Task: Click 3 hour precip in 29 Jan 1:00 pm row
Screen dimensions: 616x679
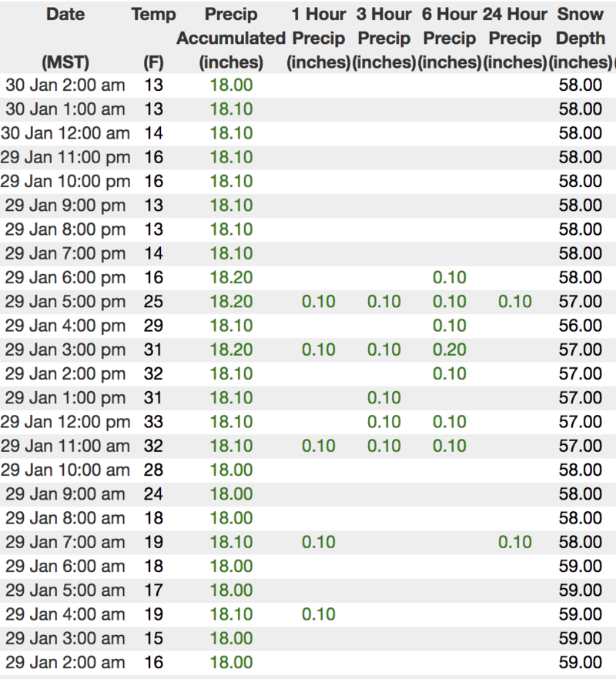Action: tap(383, 398)
